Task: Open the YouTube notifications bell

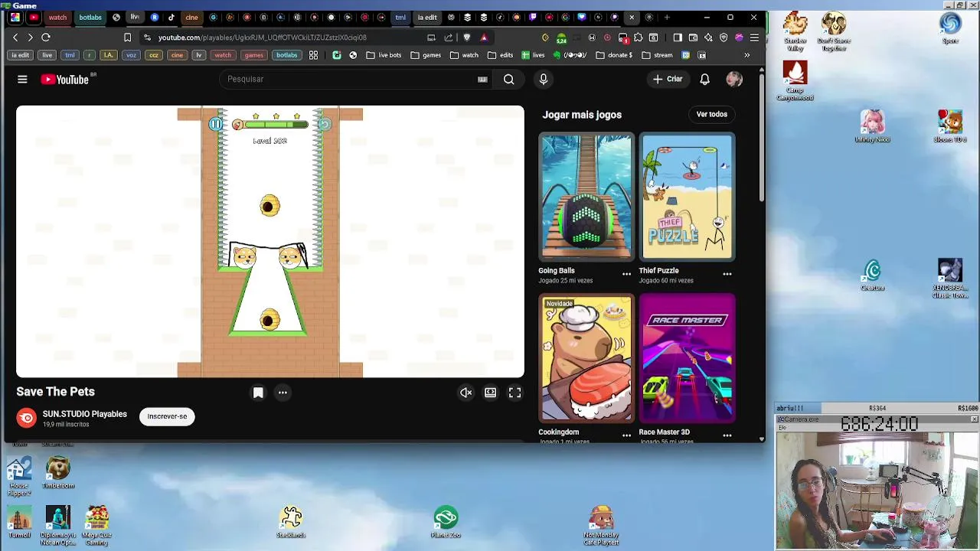Action: point(704,79)
